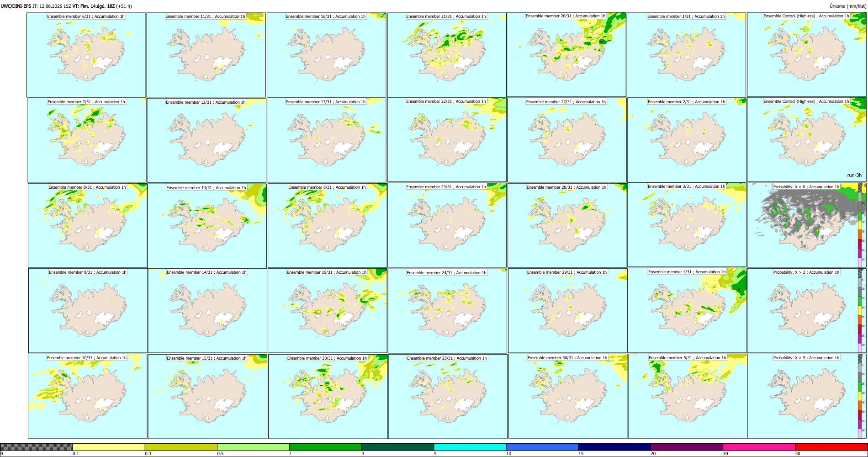Open the Ensemble member 3/31 map
The width and height of the screenshot is (868, 457).
pos(687,225)
